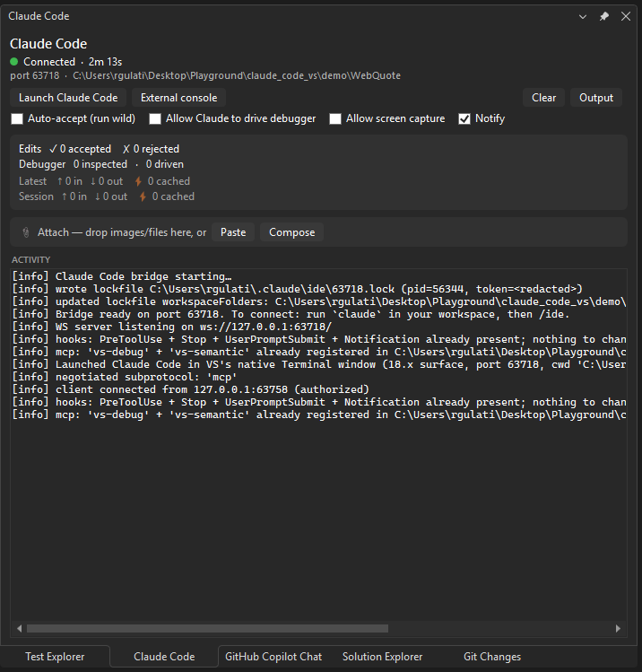The height and width of the screenshot is (672, 642).
Task: Click the horizontal scrollbar thumb in activity log
Action: [207, 628]
